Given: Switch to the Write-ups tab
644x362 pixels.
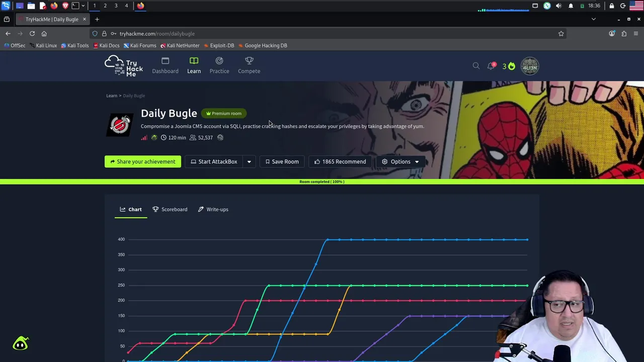Looking at the screenshot, I should [x=213, y=209].
